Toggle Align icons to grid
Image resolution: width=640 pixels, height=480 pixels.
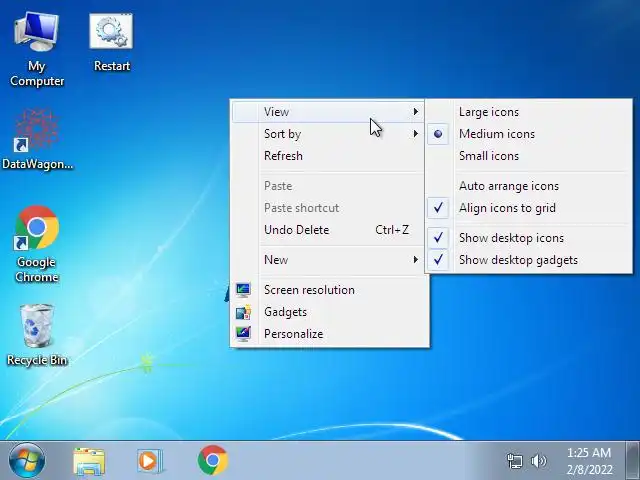tap(529, 208)
